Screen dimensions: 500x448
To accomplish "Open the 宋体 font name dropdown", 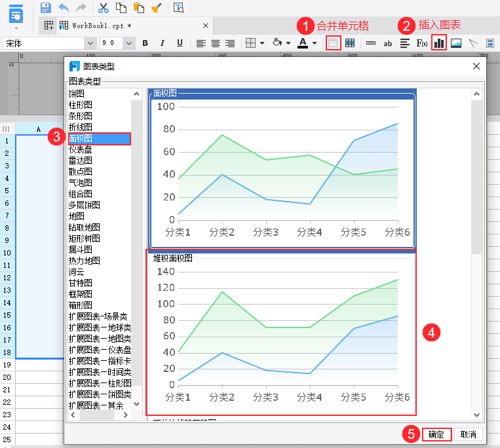I will [x=90, y=43].
